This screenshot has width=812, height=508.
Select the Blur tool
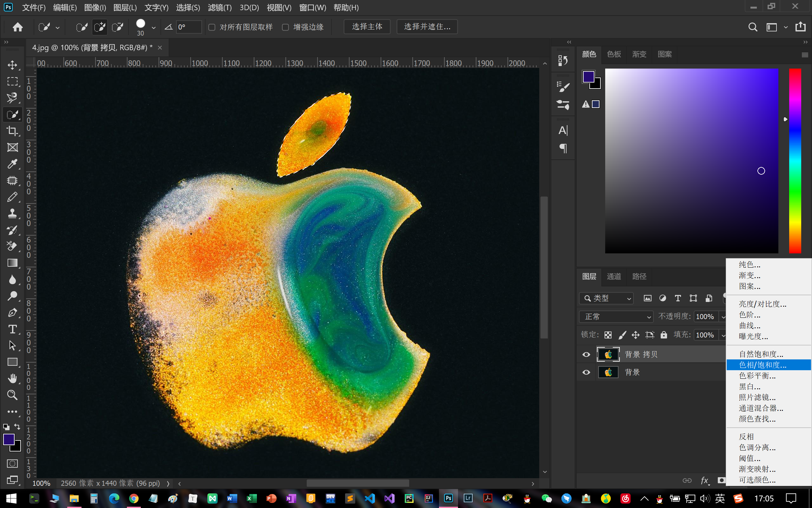(12, 279)
